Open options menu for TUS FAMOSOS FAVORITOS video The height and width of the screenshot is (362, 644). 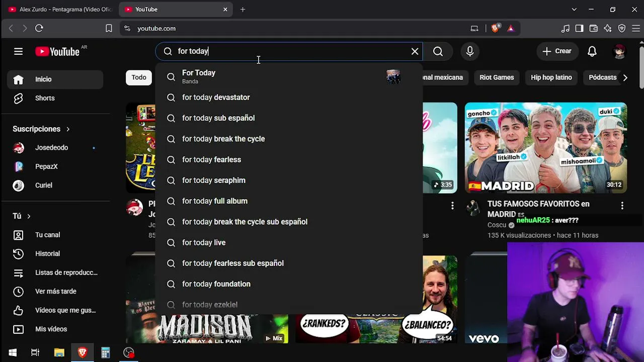[x=622, y=206]
